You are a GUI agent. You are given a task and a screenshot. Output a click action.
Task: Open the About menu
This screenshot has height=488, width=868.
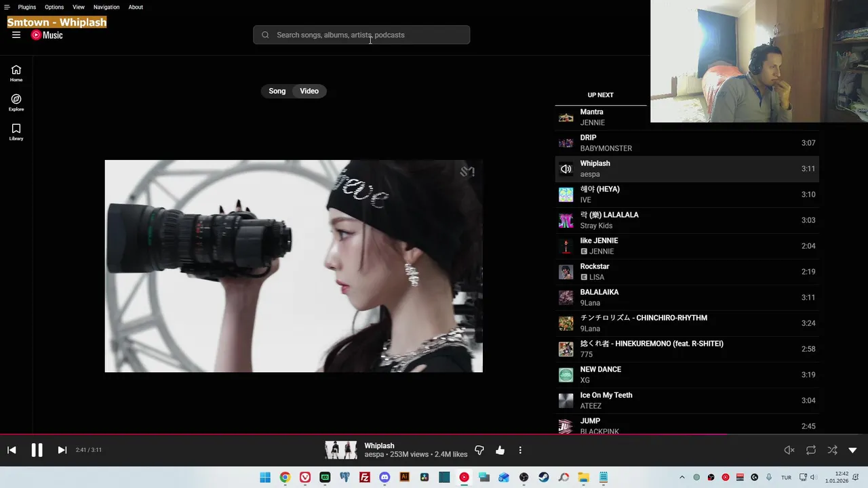[136, 7]
